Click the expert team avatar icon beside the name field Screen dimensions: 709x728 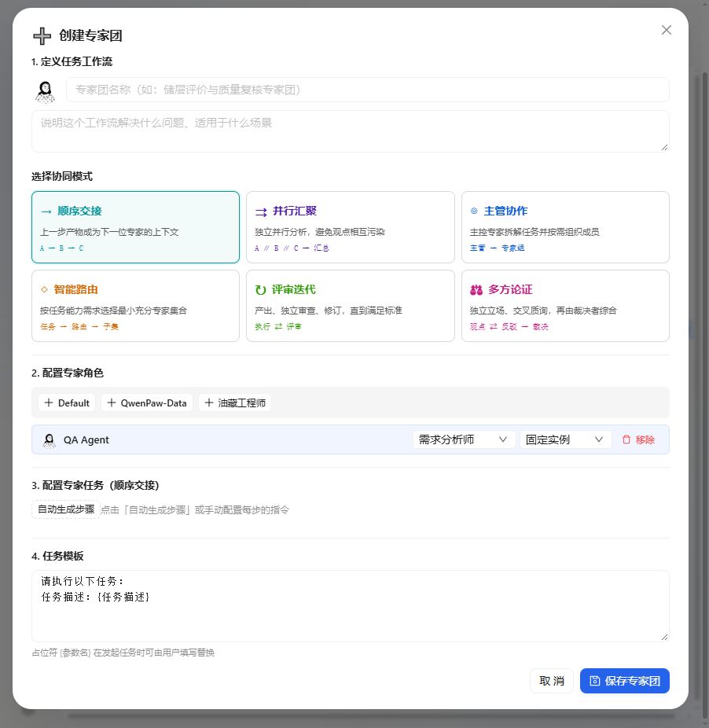point(45,91)
